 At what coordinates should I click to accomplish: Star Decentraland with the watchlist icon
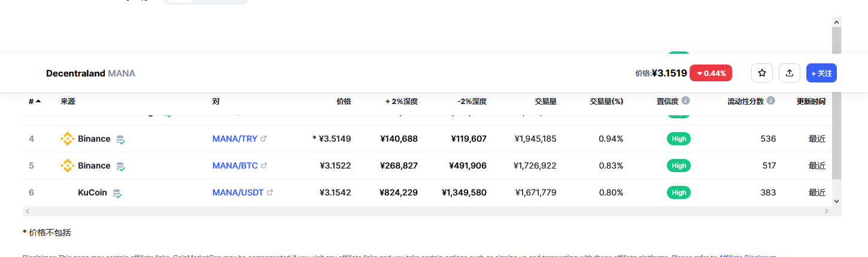(x=762, y=73)
